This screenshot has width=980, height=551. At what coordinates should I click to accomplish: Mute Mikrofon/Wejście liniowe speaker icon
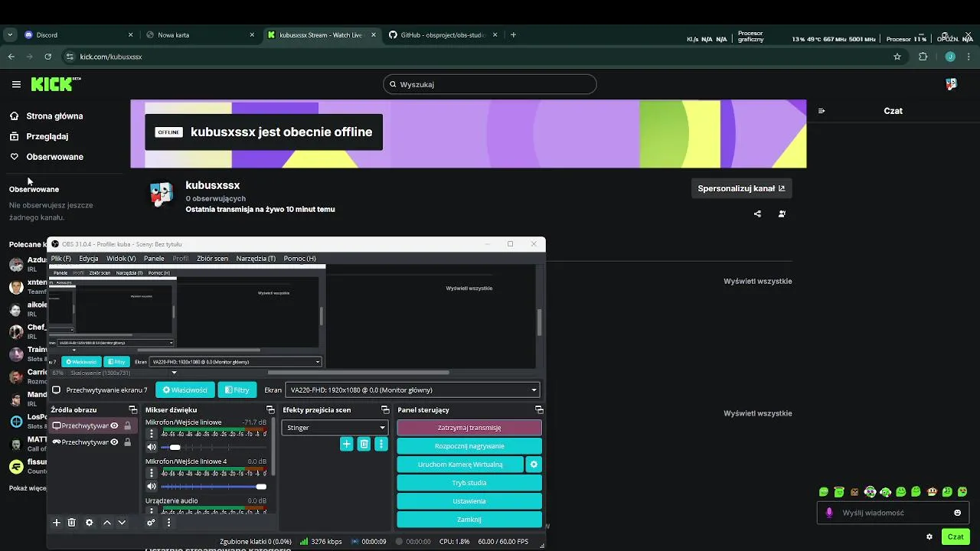(x=152, y=447)
